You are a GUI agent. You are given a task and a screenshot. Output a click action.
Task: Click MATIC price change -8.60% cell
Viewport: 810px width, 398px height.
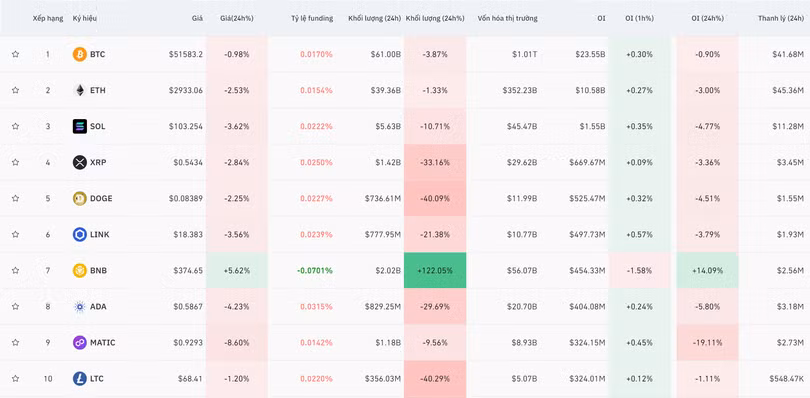[x=237, y=343]
